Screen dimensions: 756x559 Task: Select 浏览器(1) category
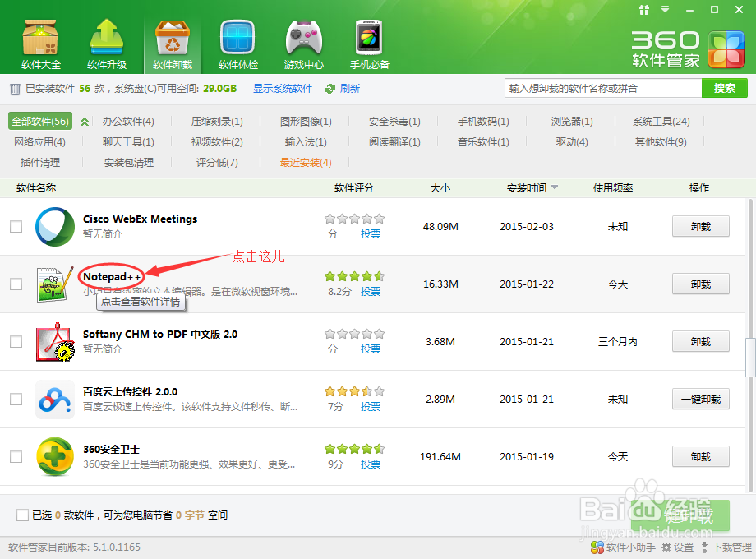(x=572, y=122)
